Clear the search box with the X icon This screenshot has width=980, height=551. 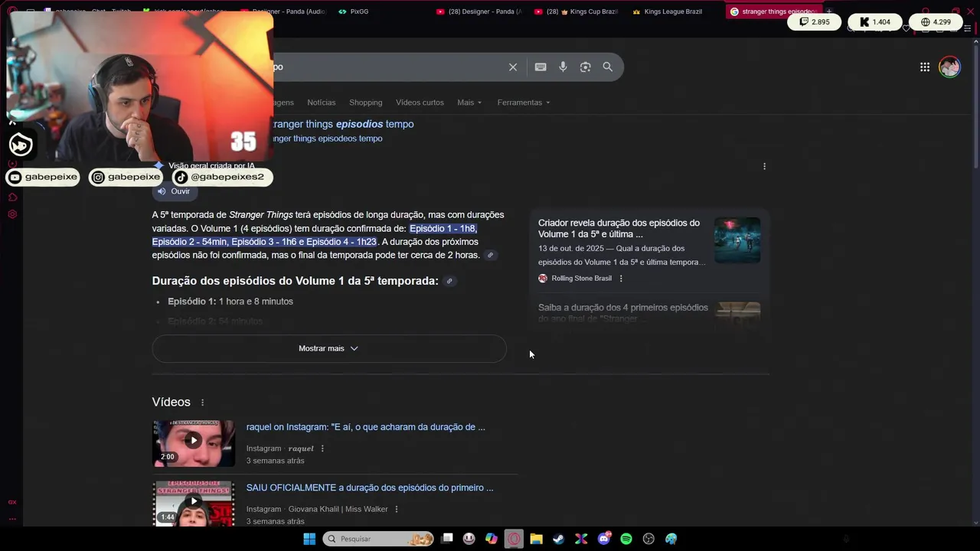[513, 67]
